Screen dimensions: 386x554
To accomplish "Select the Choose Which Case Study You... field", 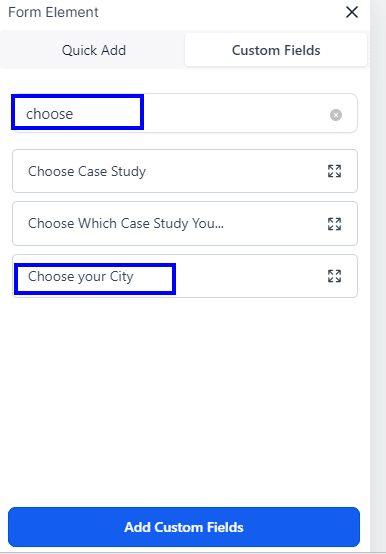I will tap(185, 224).
